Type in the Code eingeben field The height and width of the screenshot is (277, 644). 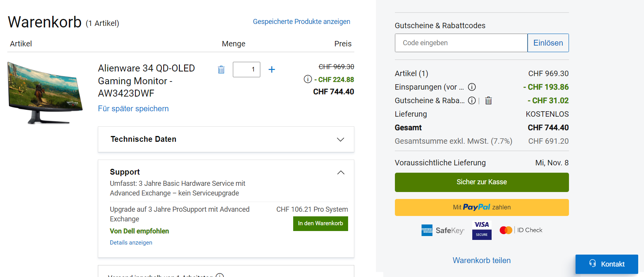(x=461, y=43)
